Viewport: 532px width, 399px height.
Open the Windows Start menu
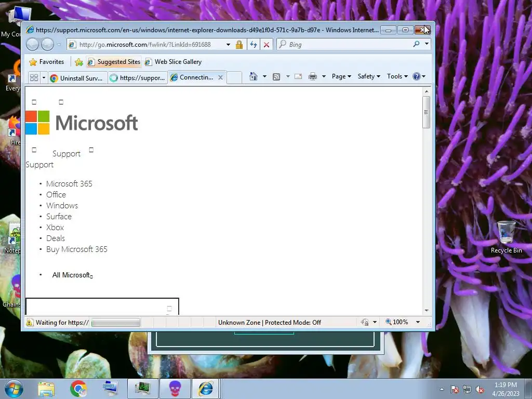(x=14, y=389)
